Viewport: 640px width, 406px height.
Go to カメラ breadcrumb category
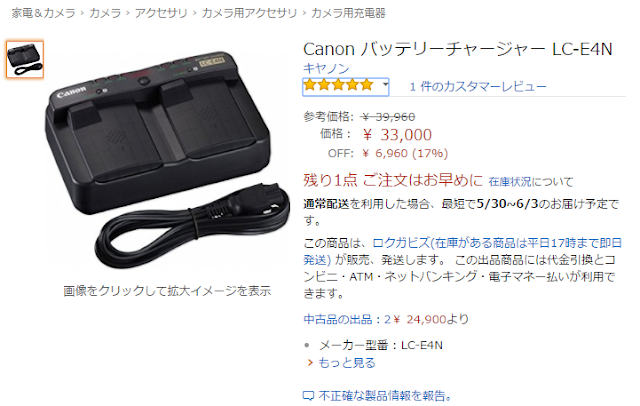[105, 13]
